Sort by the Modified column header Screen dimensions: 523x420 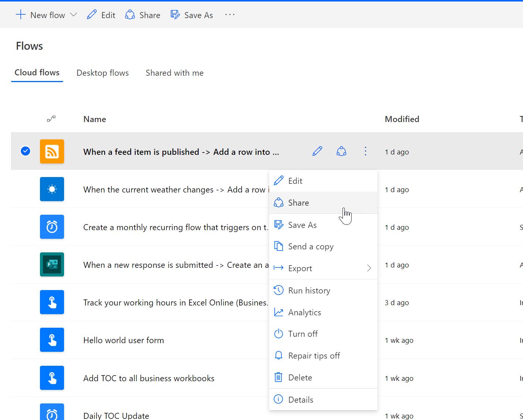coord(402,119)
